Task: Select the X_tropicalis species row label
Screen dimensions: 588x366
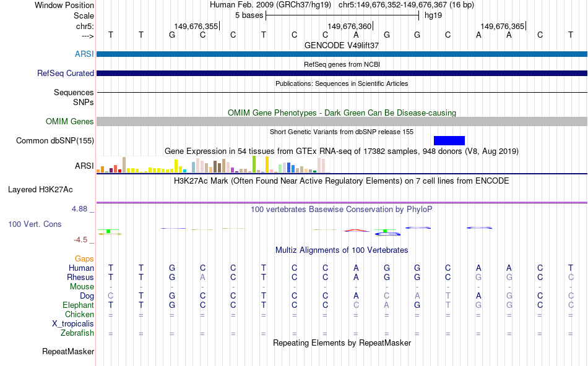Action: (73, 324)
